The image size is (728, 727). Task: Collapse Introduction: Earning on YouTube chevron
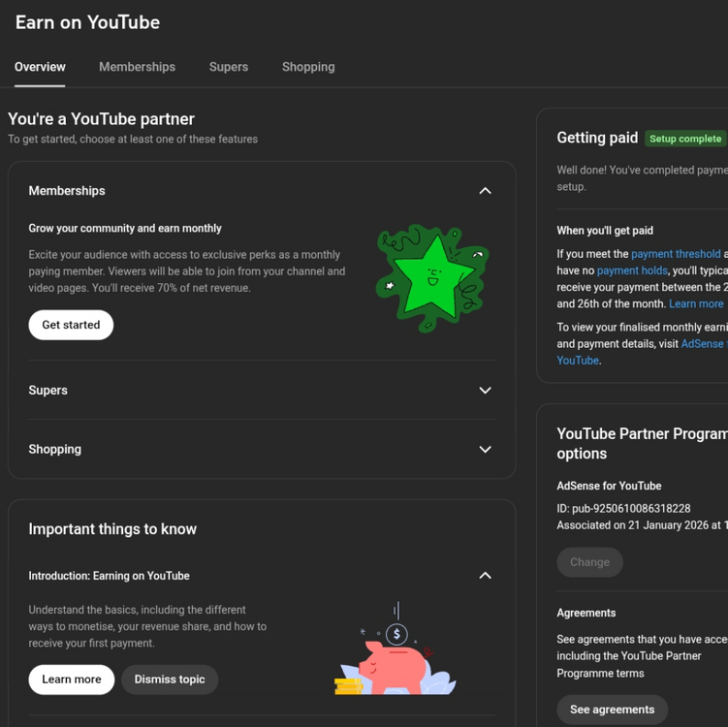(x=485, y=576)
